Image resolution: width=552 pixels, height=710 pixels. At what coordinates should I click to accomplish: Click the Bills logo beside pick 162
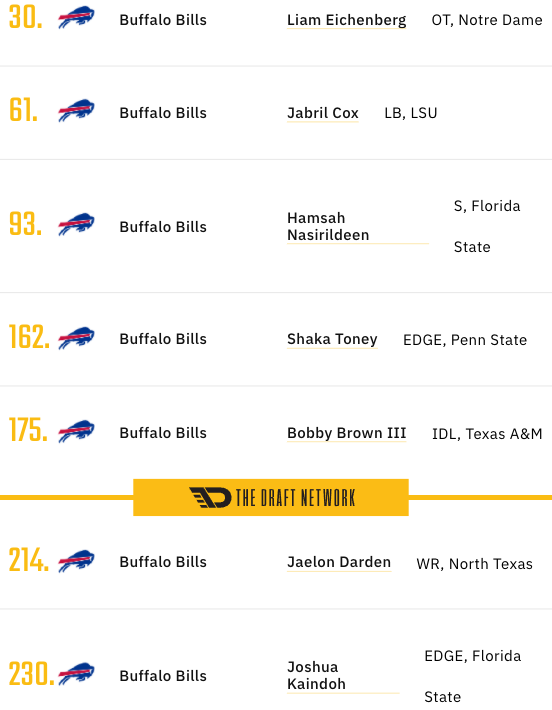coord(76,338)
